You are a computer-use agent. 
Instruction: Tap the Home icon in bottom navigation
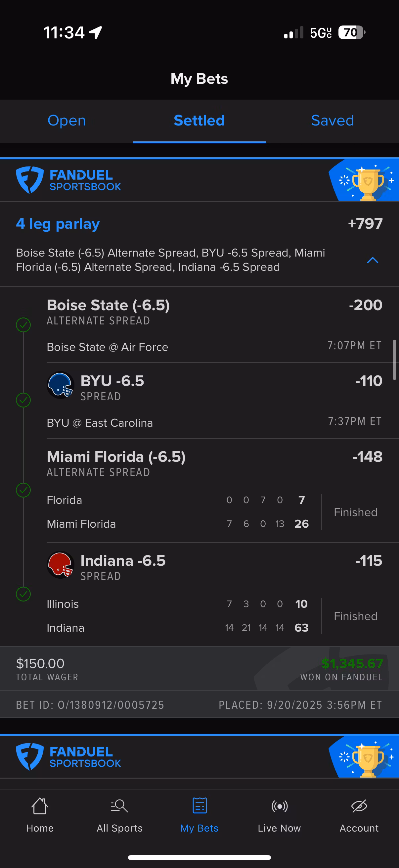40,806
